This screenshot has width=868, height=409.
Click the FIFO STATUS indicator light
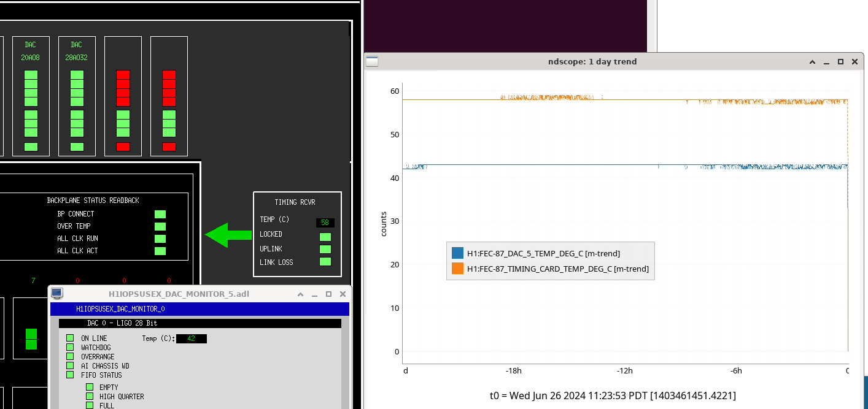click(x=70, y=375)
